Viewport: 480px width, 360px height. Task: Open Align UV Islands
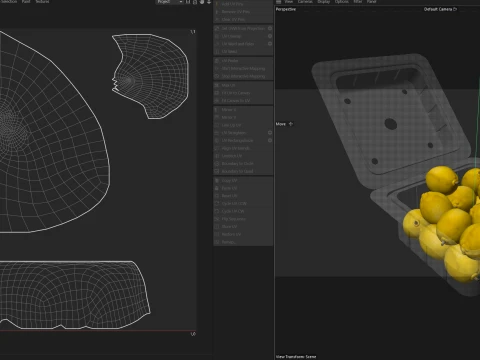(x=243, y=148)
